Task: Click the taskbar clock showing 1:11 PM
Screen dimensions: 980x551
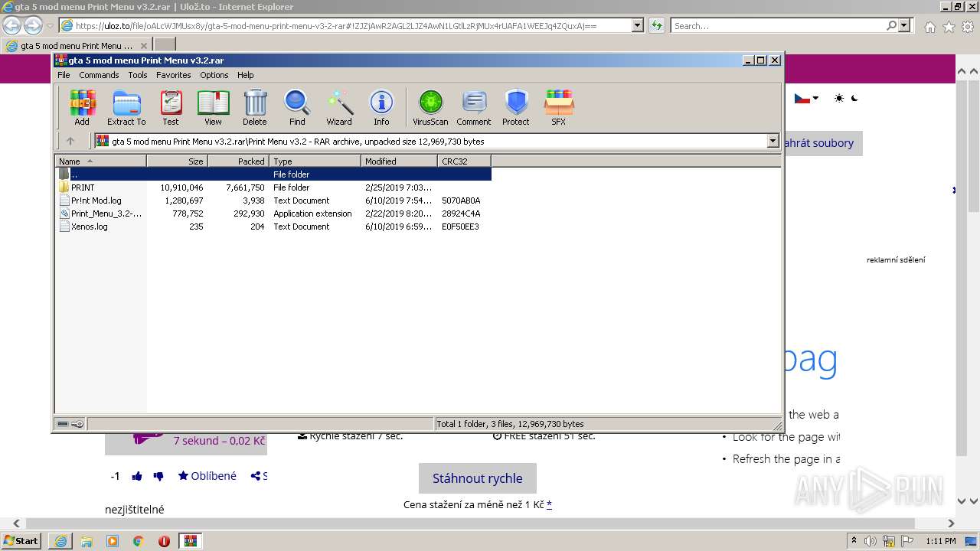Action: [x=941, y=541]
